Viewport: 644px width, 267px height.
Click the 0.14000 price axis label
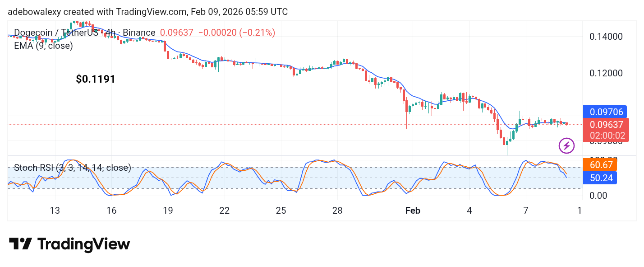[606, 37]
